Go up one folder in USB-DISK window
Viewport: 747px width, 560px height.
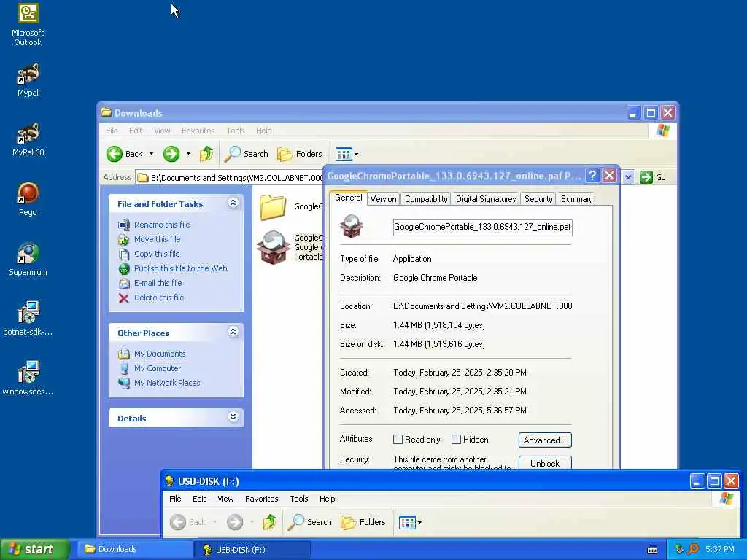pyautogui.click(x=270, y=522)
